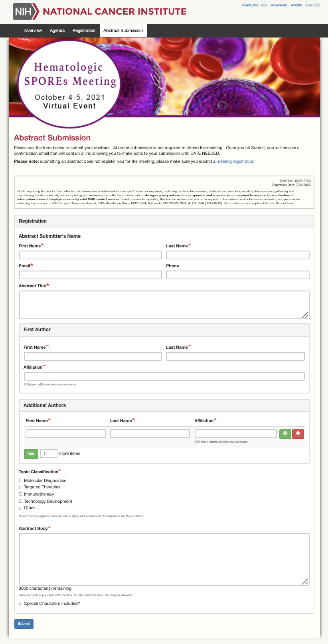Enable Special Characters Included checkbox
The height and width of the screenshot is (644, 328).
click(x=21, y=603)
